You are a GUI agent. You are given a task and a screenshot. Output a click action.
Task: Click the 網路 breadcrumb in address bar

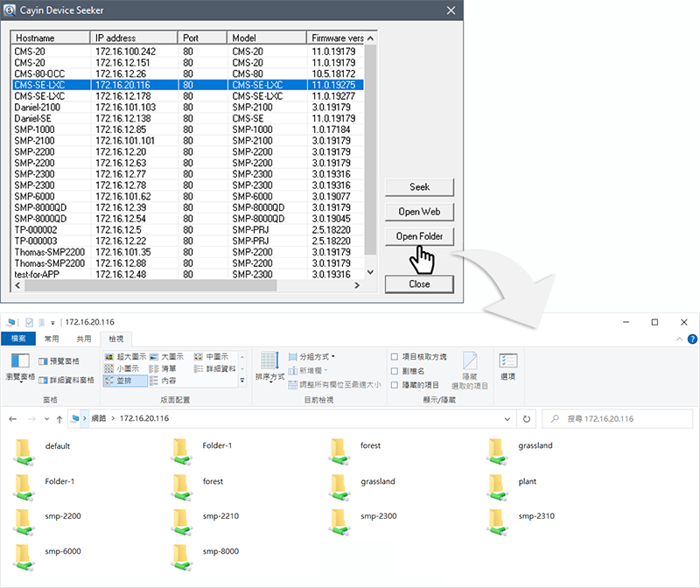pyautogui.click(x=99, y=418)
